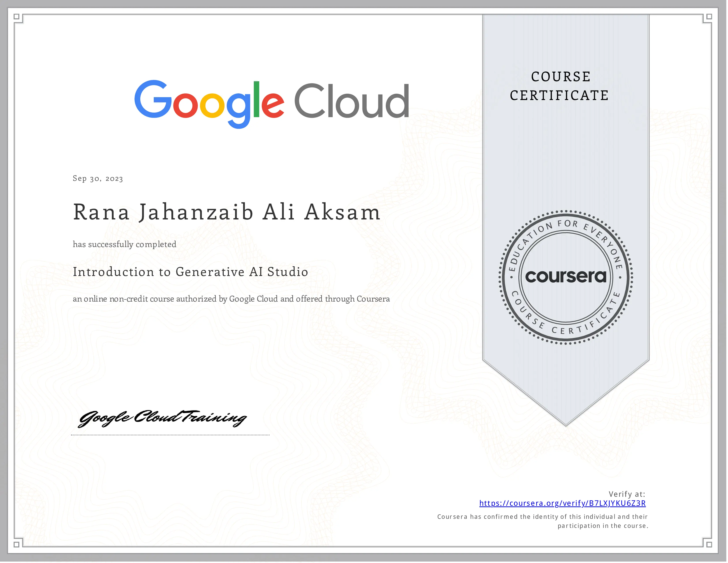This screenshot has width=728, height=563.
Task: Click the non-credit course authorization sentence
Action: pyautogui.click(x=231, y=299)
